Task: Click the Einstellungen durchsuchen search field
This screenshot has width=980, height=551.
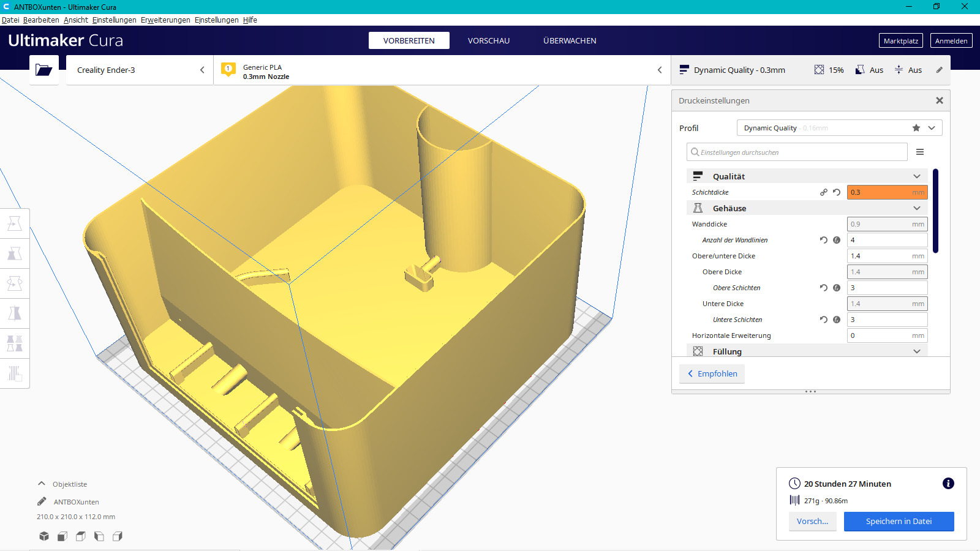Action: [x=797, y=152]
